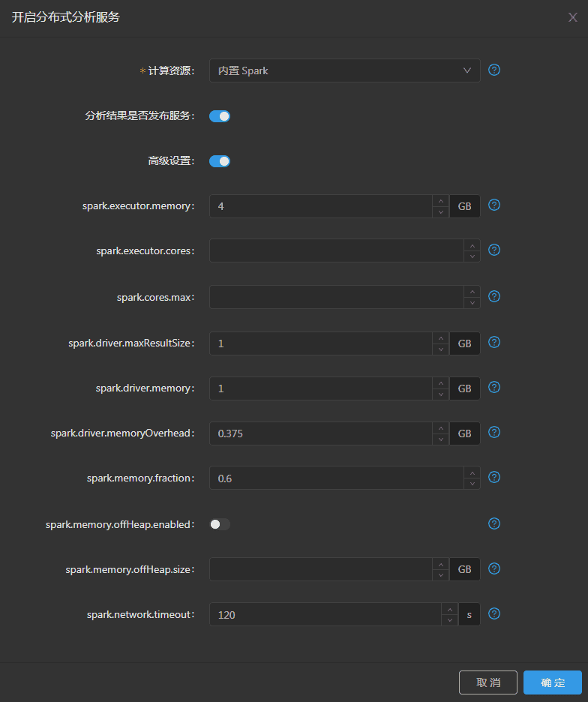
Task: Turn off the 高级设置 switch
Action: [x=220, y=161]
